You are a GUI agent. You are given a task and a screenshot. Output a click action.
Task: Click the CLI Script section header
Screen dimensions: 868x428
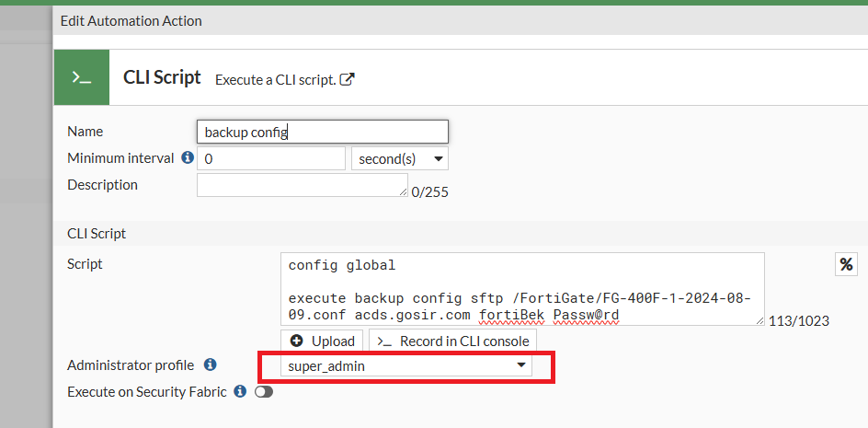pyautogui.click(x=97, y=234)
